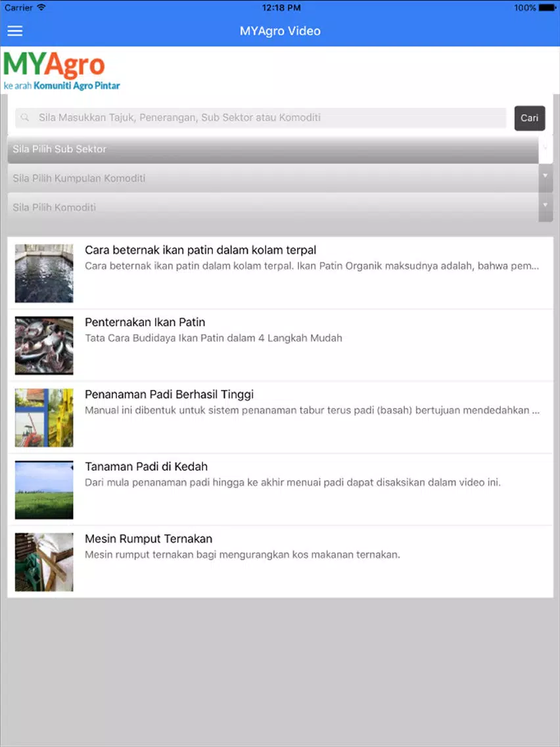Tap the Carrier label in status bar
Screen dimensions: 560x747
(x=18, y=8)
